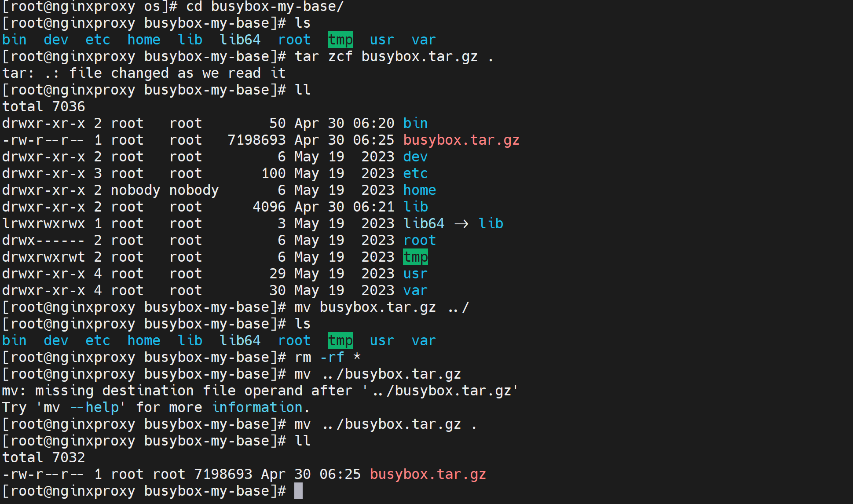The image size is (853, 504).
Task: Click the 'file changed as we read it' warning
Action: 177,73
